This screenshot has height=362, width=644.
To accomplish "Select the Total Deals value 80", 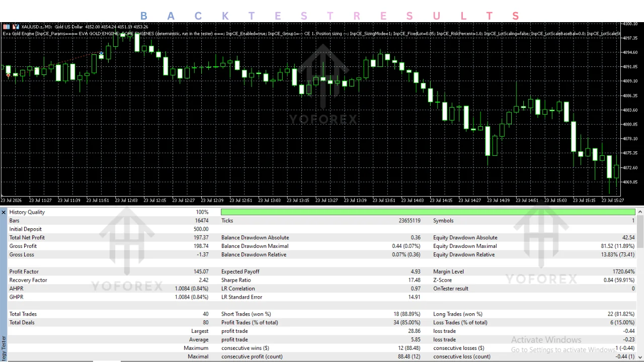I will point(205,323).
